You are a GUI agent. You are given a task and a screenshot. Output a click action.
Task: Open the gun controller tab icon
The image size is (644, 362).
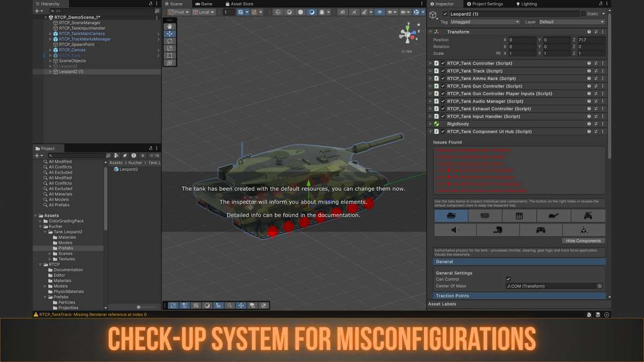tap(554, 216)
